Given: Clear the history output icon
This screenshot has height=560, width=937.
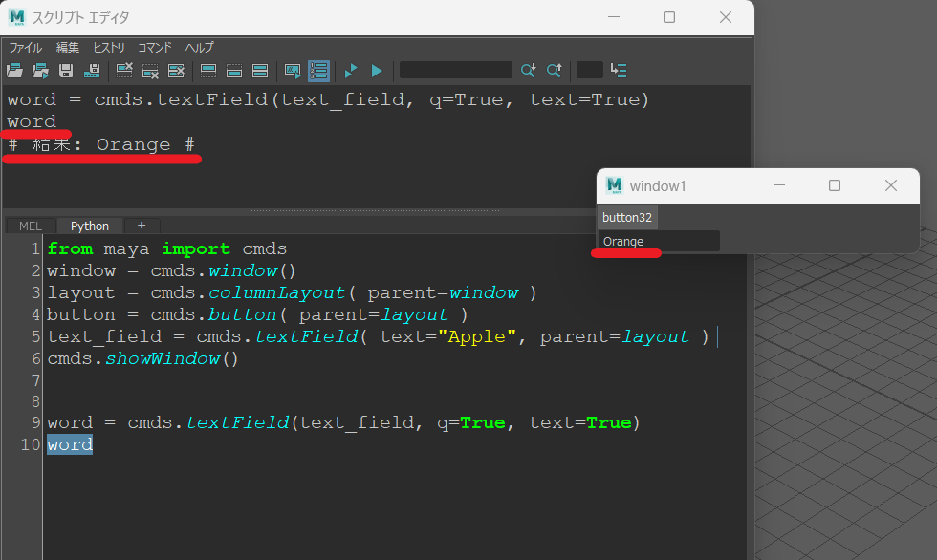Looking at the screenshot, I should click(124, 70).
